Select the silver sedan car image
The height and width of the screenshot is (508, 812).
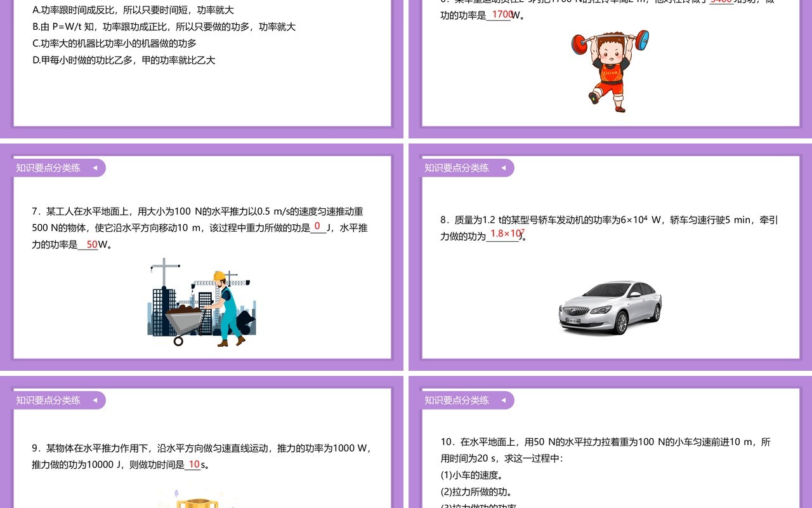(610, 307)
